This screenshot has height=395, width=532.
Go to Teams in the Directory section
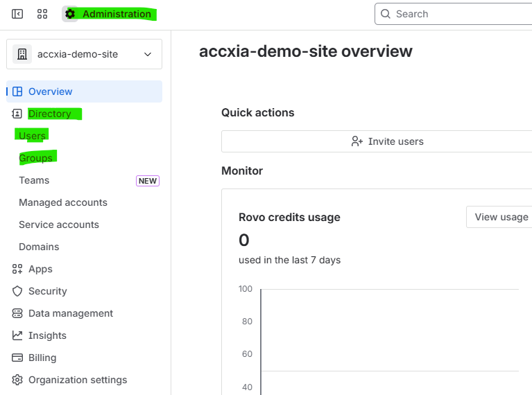[34, 180]
